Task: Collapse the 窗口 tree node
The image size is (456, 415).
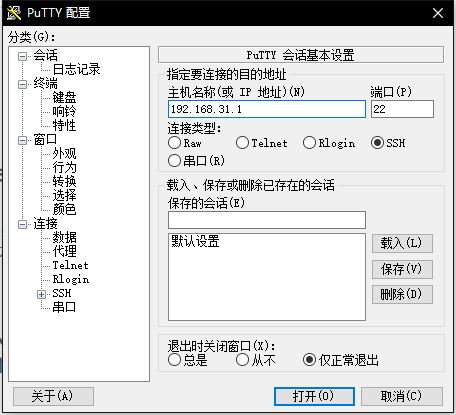Action: 22,140
